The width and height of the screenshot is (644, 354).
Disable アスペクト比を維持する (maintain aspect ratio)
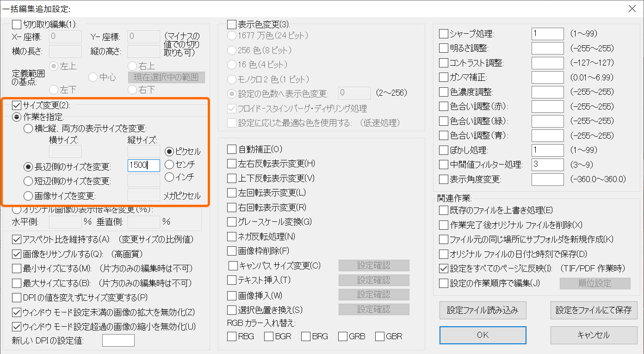15,240
